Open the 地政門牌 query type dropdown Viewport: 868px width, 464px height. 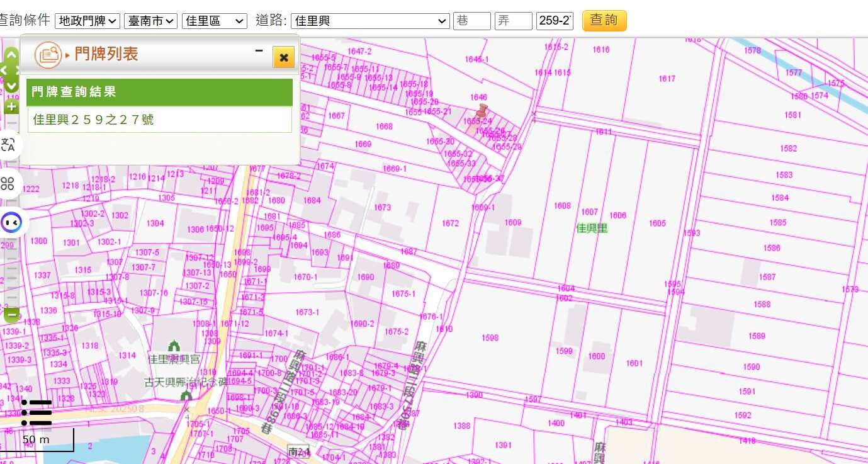point(87,21)
